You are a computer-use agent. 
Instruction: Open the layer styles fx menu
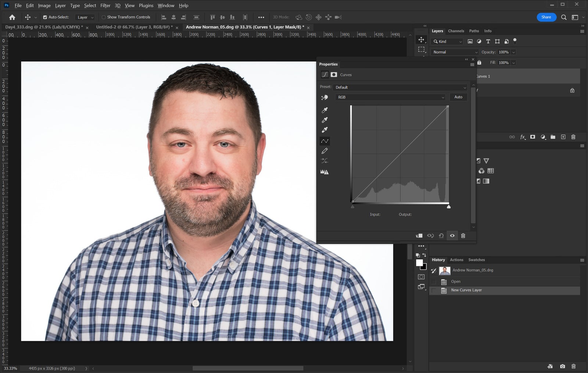(x=523, y=137)
